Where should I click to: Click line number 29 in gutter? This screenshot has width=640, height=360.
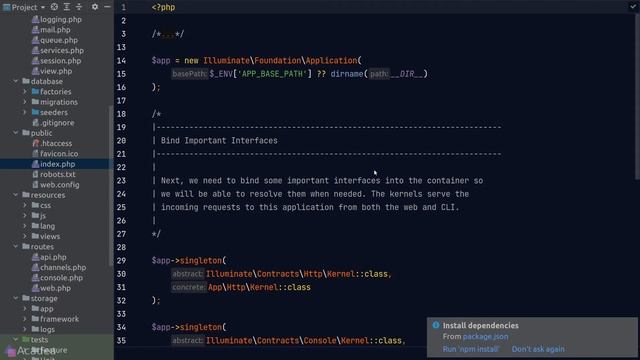pos(121,260)
